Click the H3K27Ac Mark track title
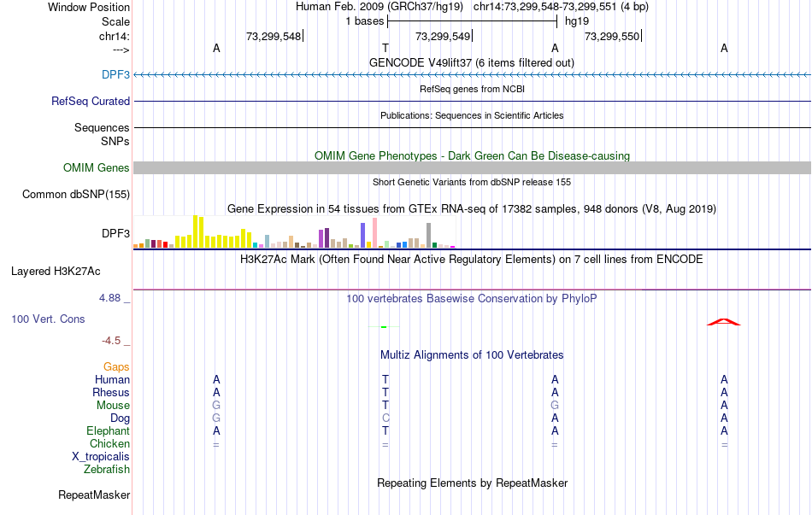812x515 pixels. (x=472, y=260)
